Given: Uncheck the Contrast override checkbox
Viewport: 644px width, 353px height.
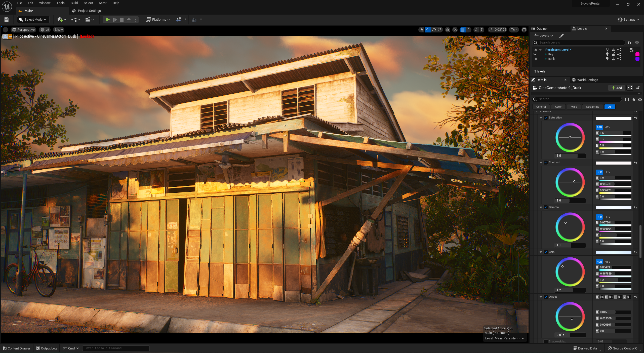Looking at the screenshot, I should [546, 163].
